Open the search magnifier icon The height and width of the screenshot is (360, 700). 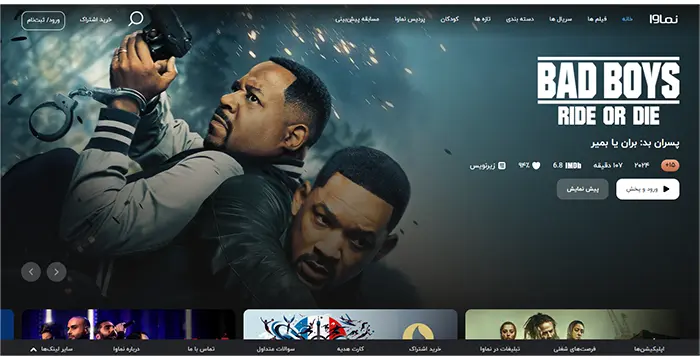[x=136, y=19]
